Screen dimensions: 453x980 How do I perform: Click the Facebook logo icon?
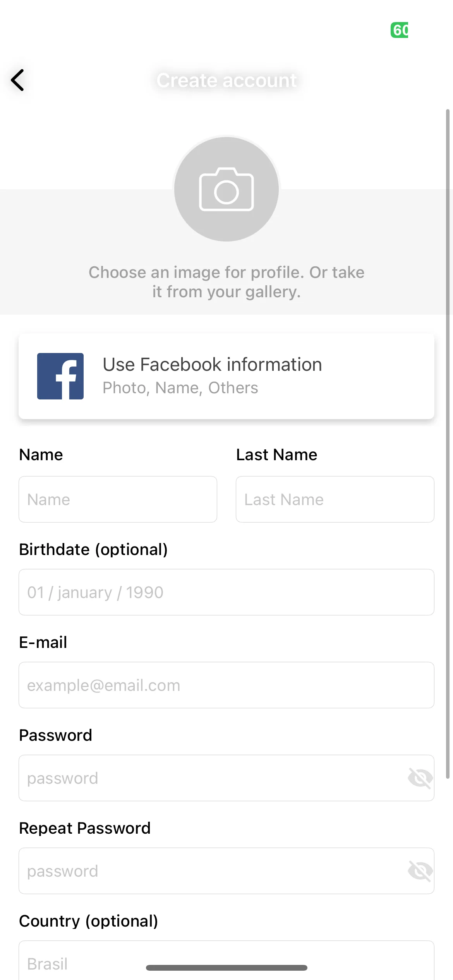pyautogui.click(x=60, y=376)
